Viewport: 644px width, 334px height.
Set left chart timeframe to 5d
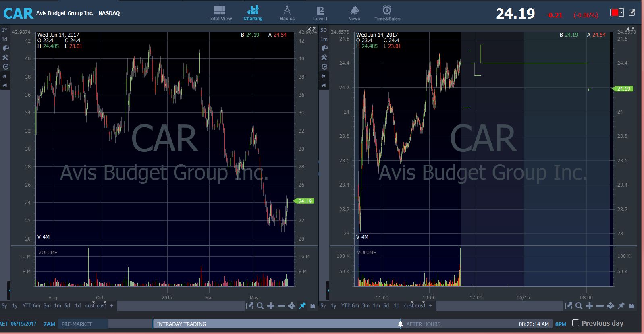67,306
